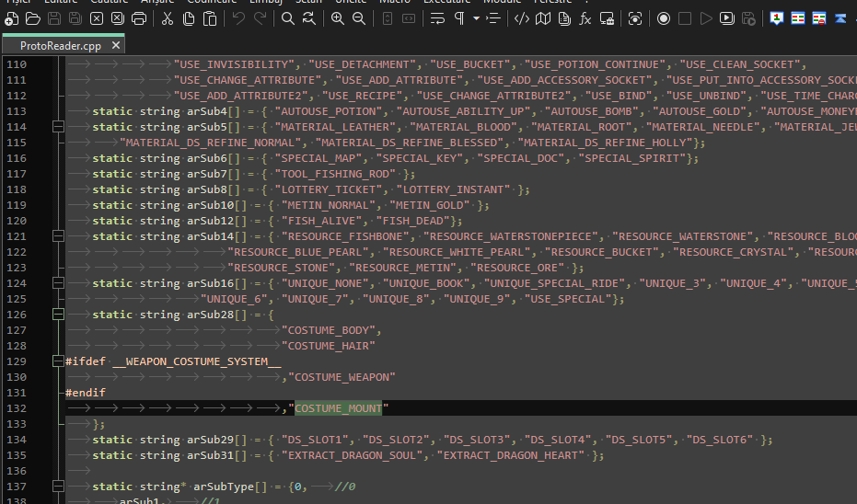857x504 pixels.
Task: Click the "COSTUME_WEAPON" string on line 130
Action: (x=342, y=377)
